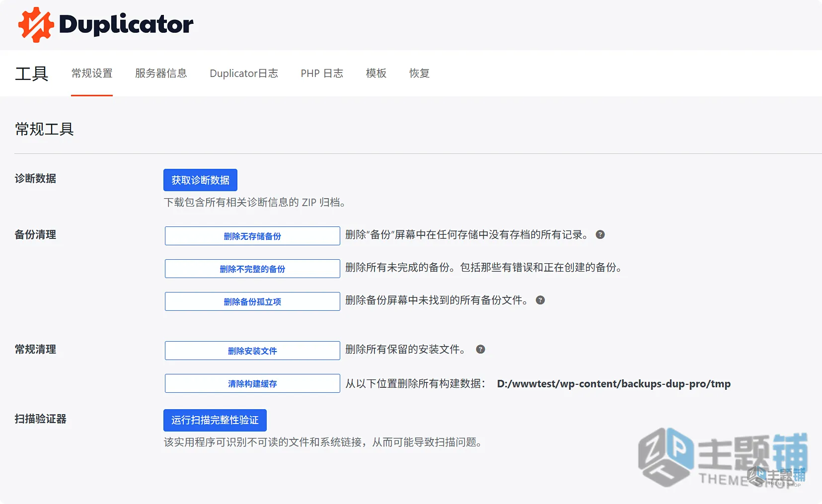Open help icon for 删除无存储备份 description

(600, 235)
